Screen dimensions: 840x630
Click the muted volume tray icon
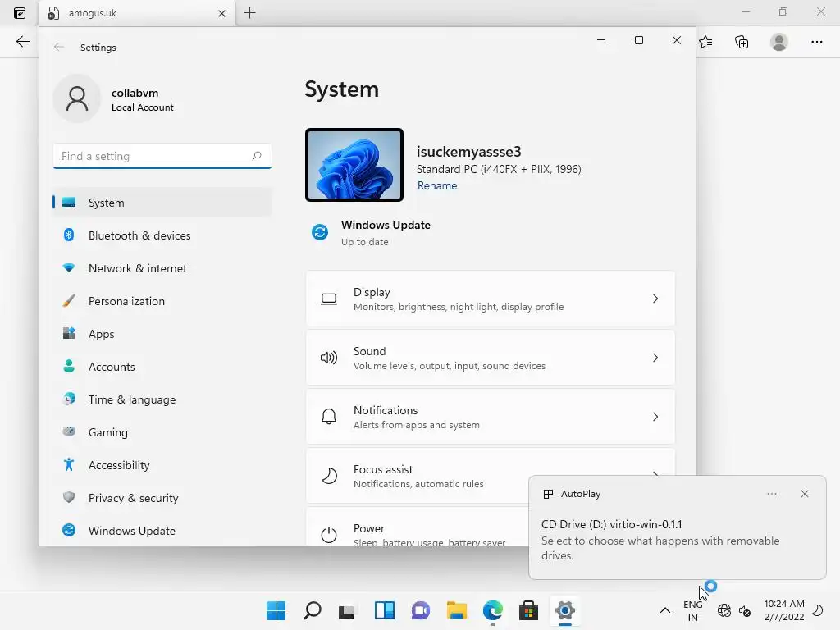(745, 610)
